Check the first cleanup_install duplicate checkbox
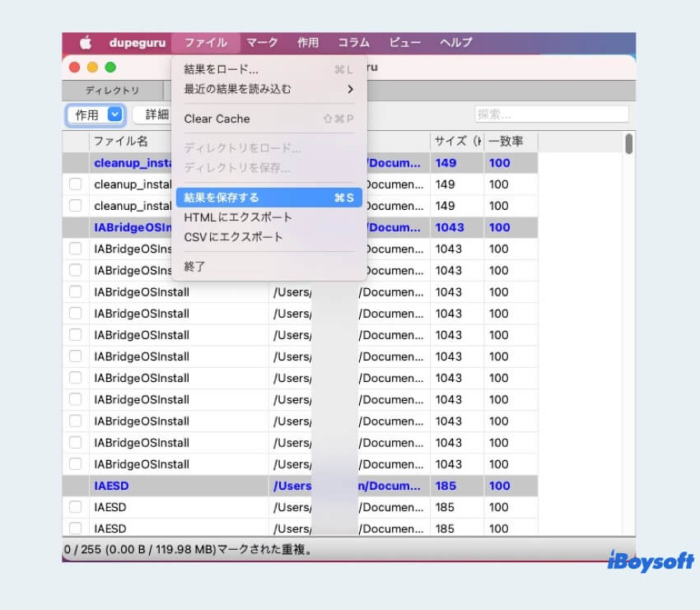Viewport: 700px width, 610px height. click(76, 184)
